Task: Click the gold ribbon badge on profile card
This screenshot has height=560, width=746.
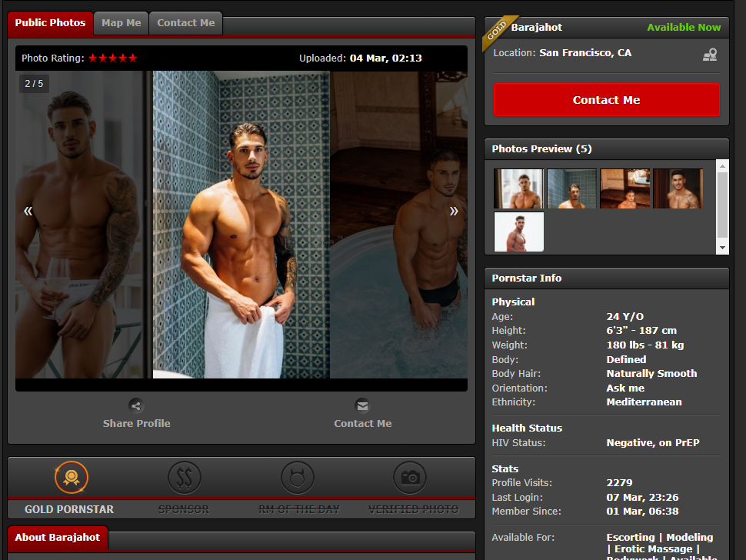Action: pyautogui.click(x=498, y=32)
